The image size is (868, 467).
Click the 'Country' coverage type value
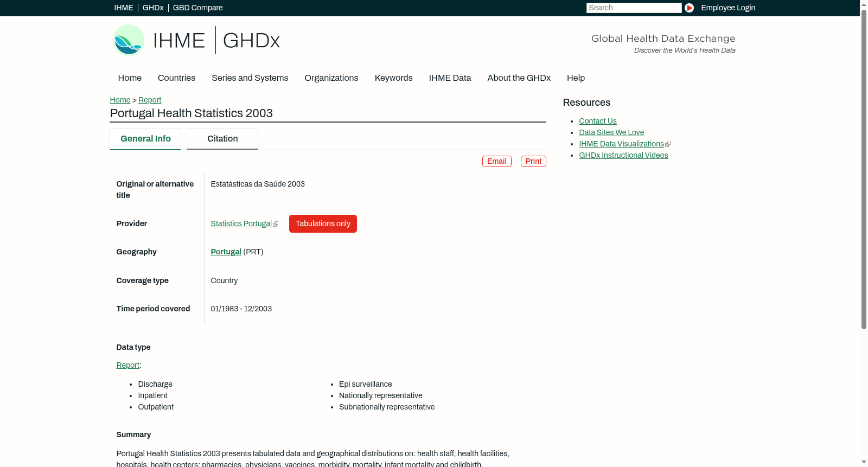click(224, 280)
